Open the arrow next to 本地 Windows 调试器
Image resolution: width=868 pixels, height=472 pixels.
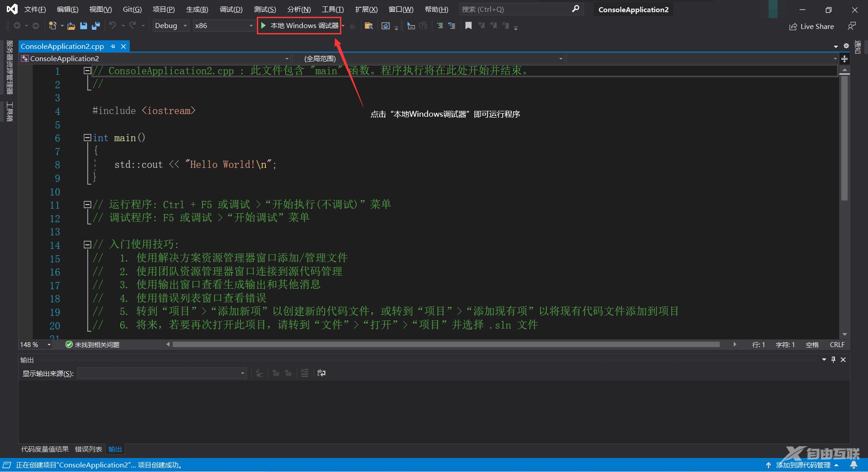343,26
